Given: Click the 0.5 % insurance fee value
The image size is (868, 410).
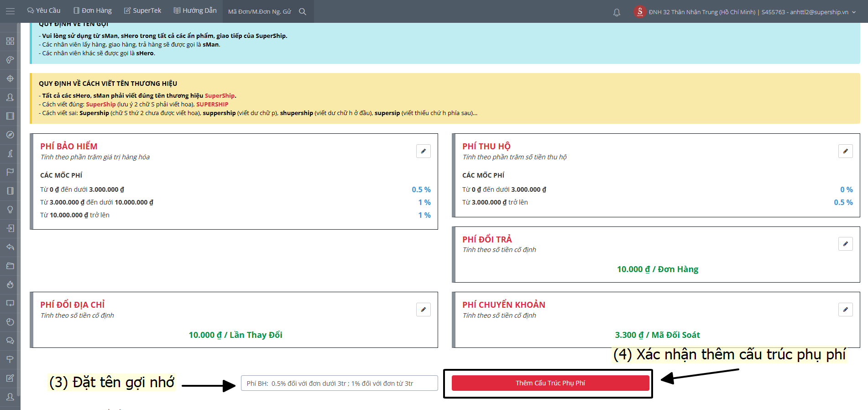Looking at the screenshot, I should [x=421, y=189].
